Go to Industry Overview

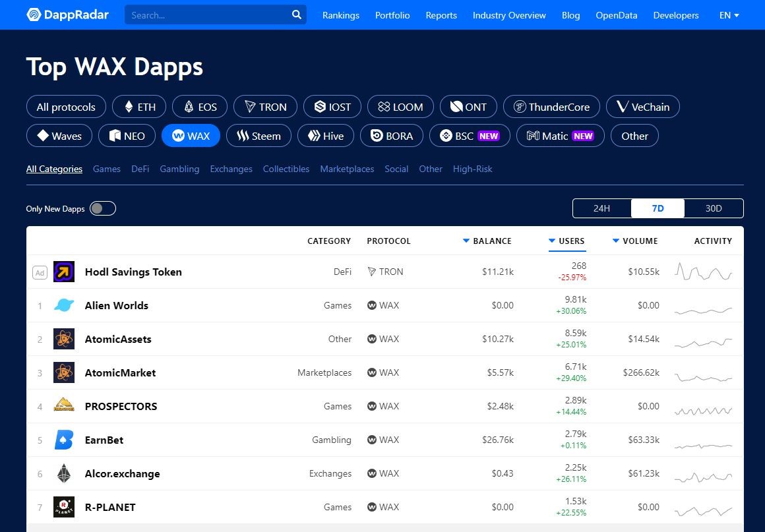point(509,15)
